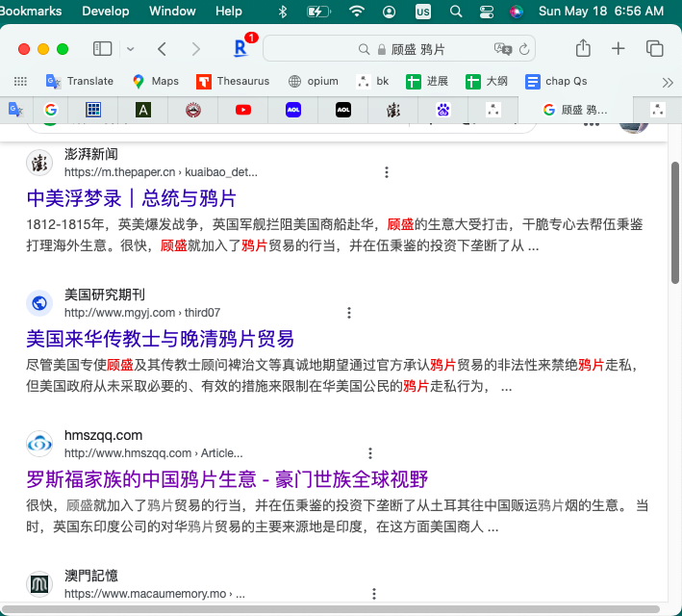Show the tab overview

(655, 49)
